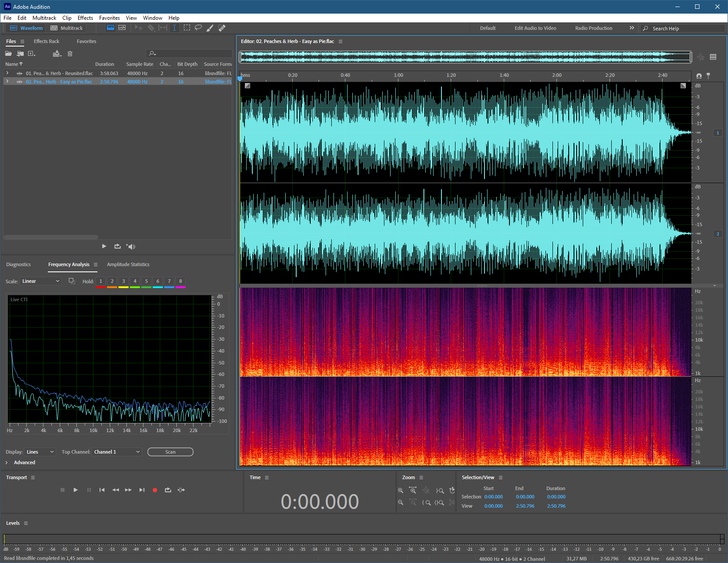Select the Edit Audio to Video workspace
Image resolution: width=728 pixels, height=563 pixels.
pyautogui.click(x=535, y=28)
